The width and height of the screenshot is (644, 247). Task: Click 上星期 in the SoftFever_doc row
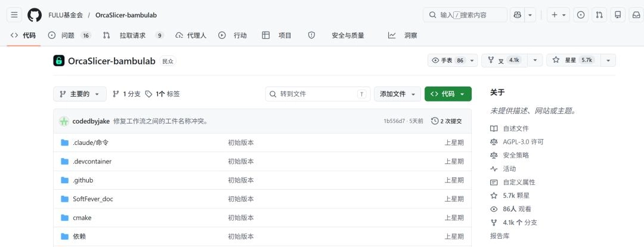454,199
